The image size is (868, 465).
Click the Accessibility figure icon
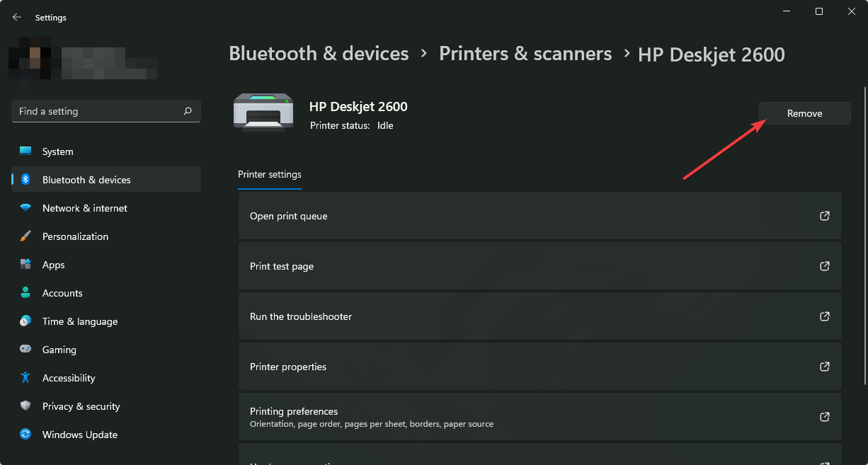click(26, 377)
